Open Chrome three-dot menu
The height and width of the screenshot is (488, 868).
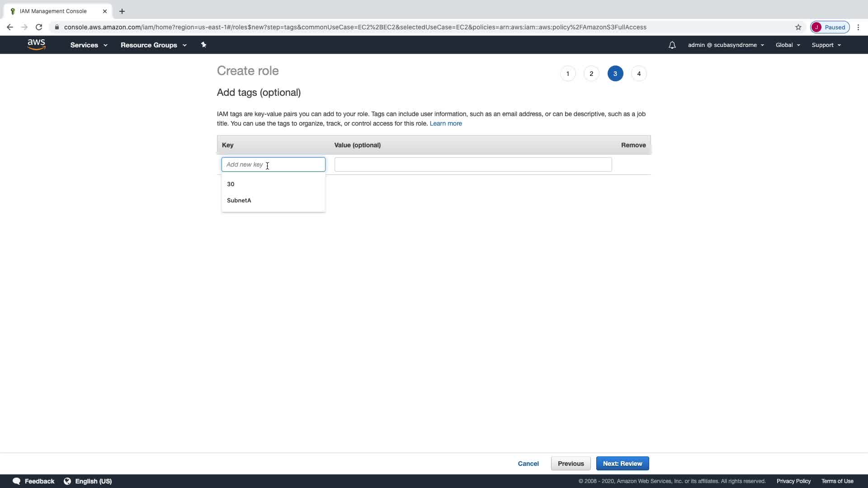pos(858,27)
